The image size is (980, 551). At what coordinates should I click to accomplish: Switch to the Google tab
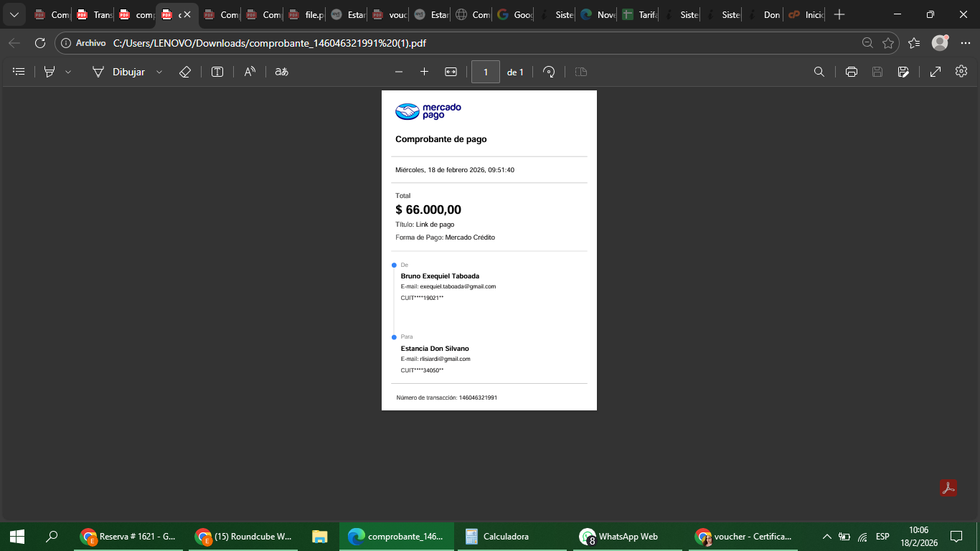(x=514, y=14)
